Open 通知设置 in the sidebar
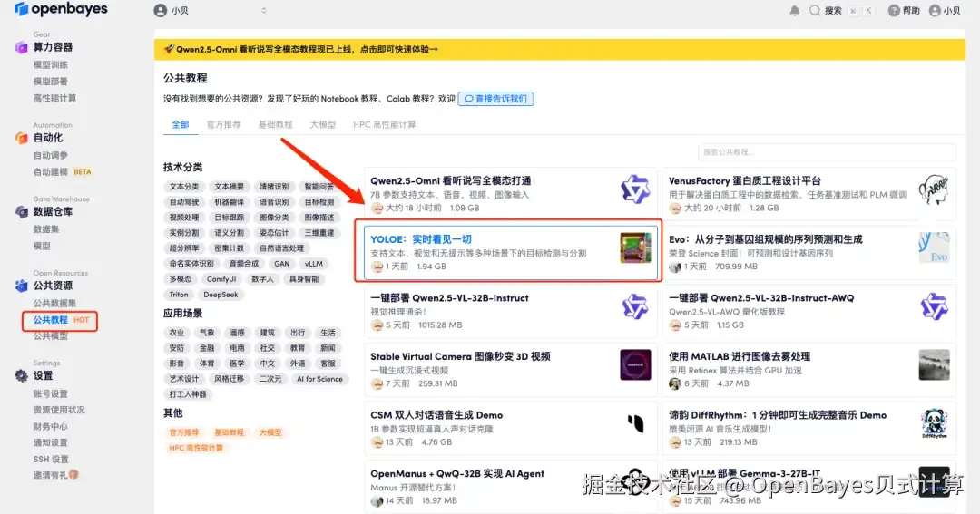Screen dimensions: 980x514 (x=50, y=442)
